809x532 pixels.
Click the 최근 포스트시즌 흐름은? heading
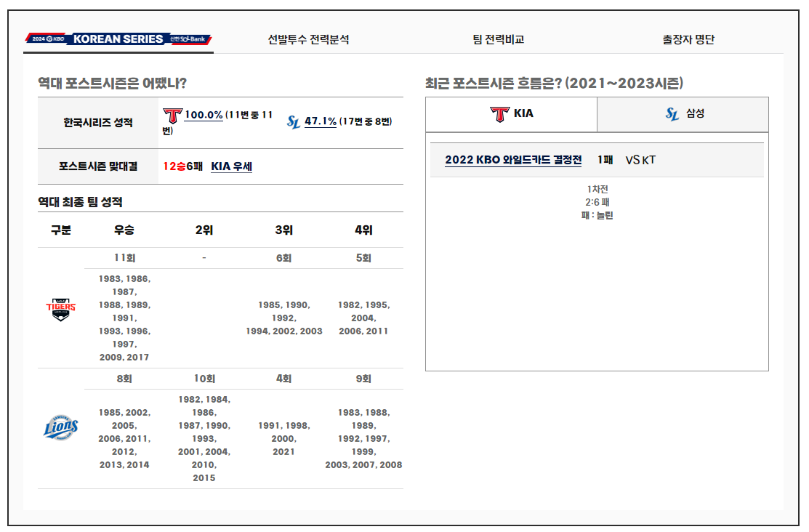554,83
